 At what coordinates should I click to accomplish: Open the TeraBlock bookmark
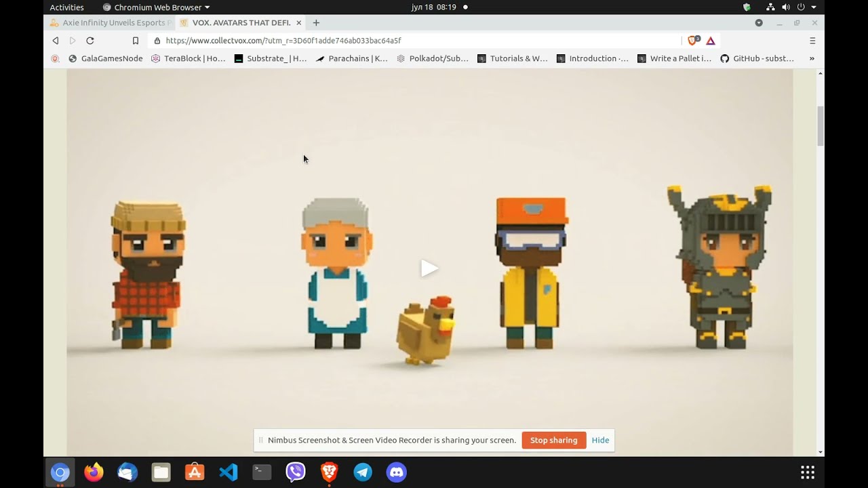[x=189, y=58]
